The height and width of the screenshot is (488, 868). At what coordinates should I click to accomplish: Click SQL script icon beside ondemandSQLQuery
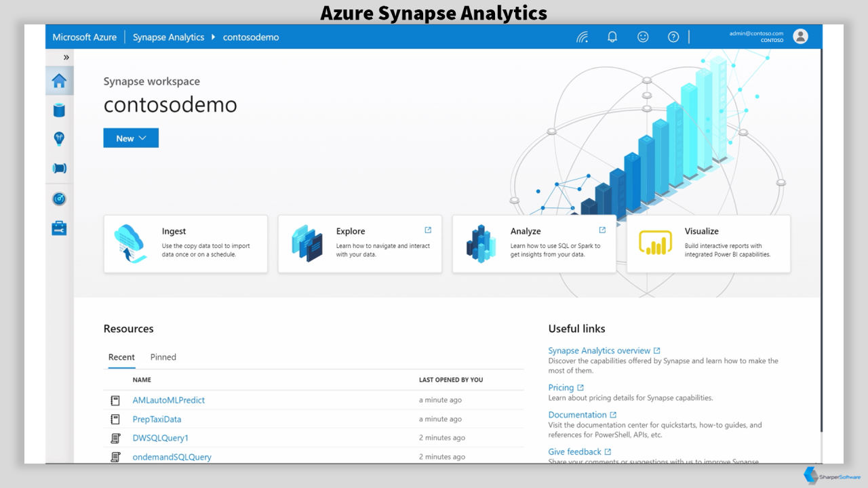point(115,457)
